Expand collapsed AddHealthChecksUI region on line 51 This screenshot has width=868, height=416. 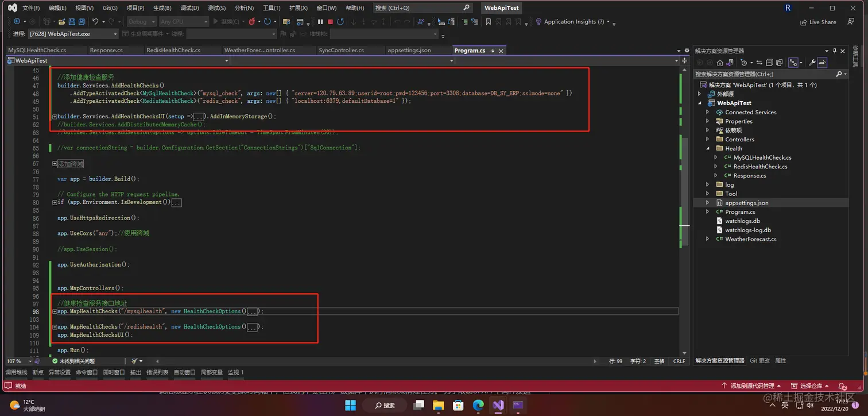point(55,117)
